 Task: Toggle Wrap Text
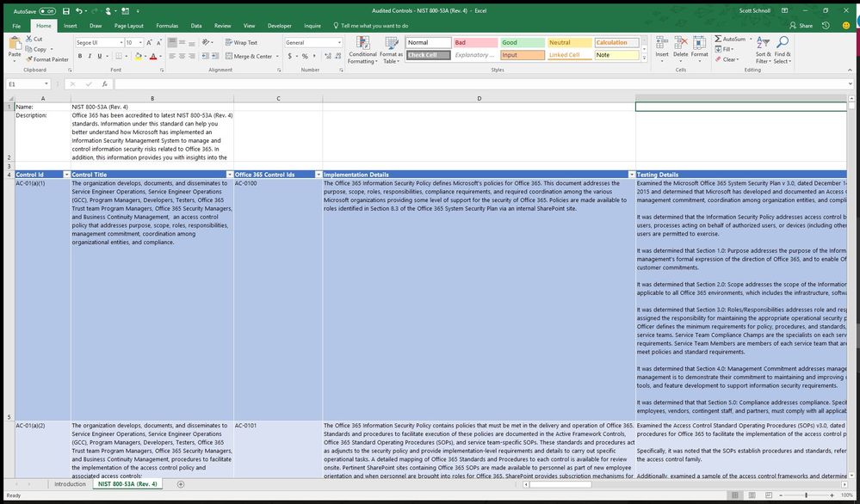[x=241, y=42]
